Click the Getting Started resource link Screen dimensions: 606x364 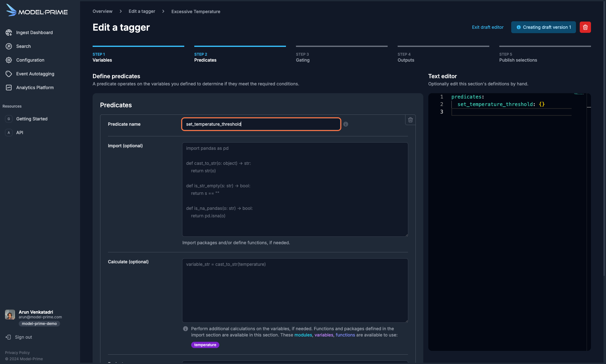coord(32,119)
